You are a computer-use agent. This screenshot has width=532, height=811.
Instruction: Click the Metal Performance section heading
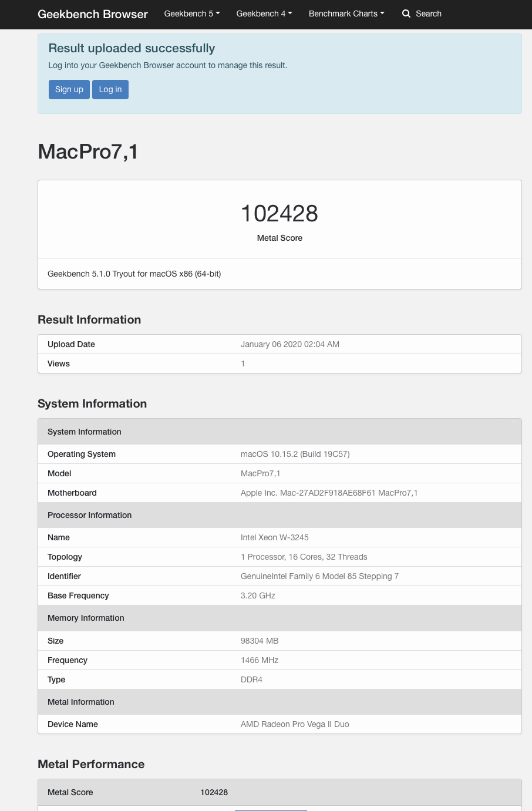click(x=91, y=764)
